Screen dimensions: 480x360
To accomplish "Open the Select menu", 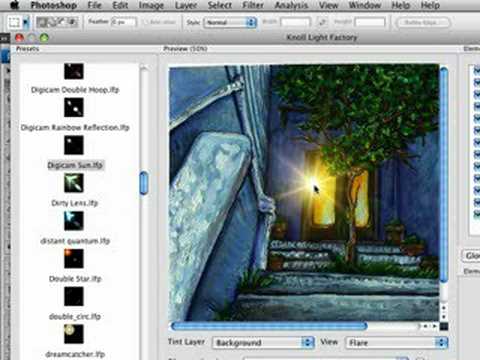I will [220, 5].
